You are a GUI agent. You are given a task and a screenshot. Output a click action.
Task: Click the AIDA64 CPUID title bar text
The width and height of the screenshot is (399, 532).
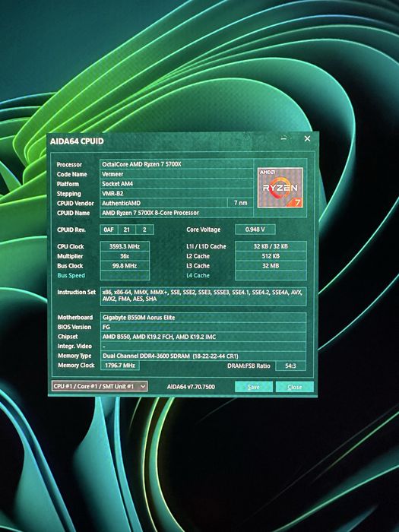(77, 141)
